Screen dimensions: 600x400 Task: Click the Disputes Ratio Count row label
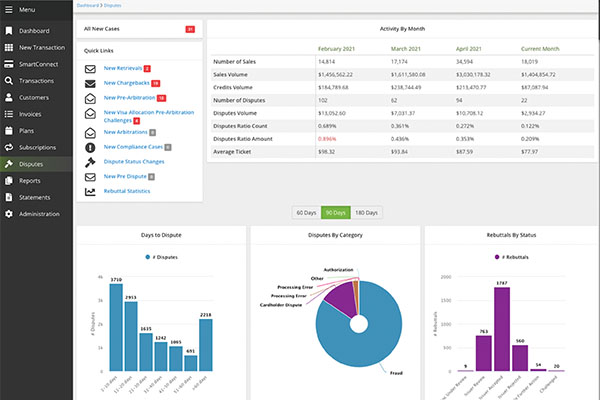240,126
